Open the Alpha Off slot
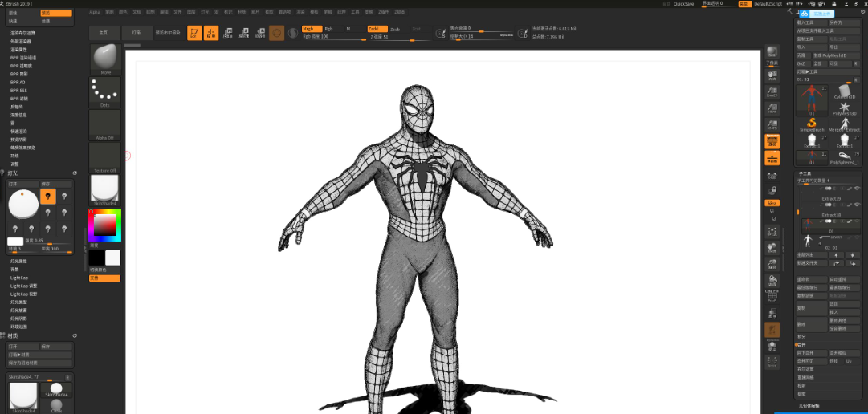 105,124
